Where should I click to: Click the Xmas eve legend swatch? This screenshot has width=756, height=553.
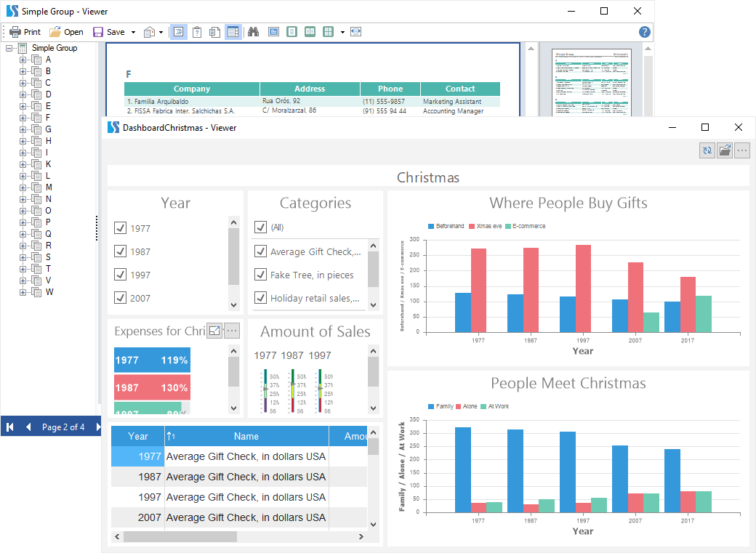click(x=472, y=226)
